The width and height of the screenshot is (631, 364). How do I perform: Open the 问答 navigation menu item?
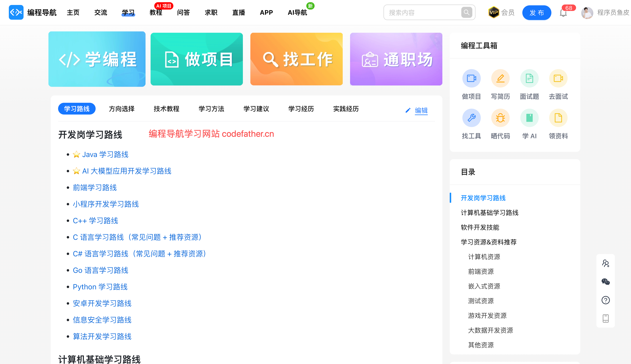[183, 13]
